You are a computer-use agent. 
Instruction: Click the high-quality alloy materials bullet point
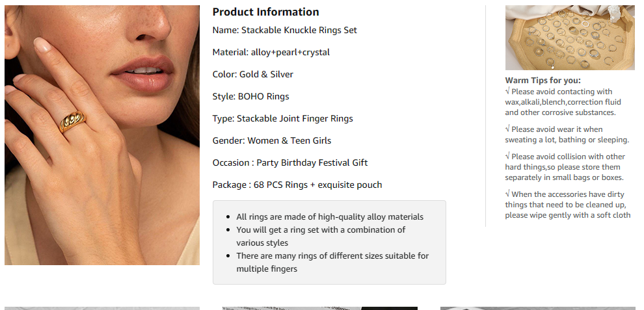[x=329, y=217]
